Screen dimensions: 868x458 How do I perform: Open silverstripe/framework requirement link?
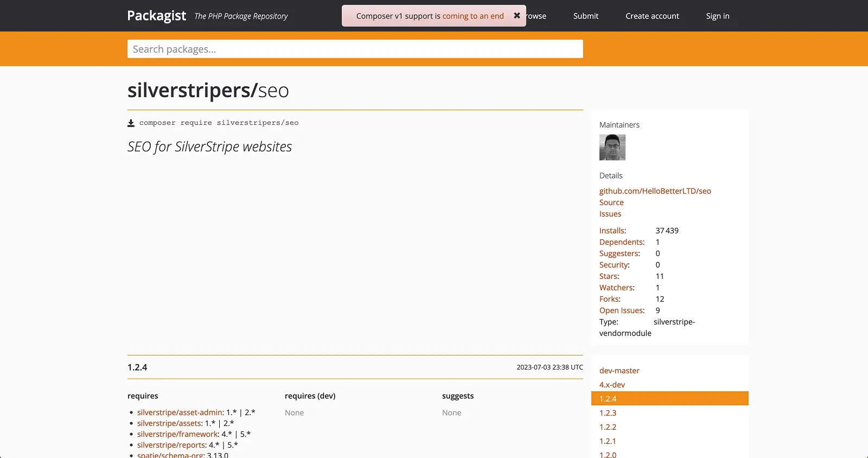click(177, 434)
